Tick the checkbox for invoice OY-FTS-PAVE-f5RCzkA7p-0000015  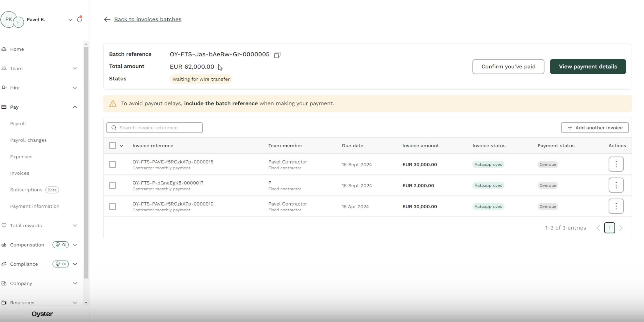click(x=112, y=164)
